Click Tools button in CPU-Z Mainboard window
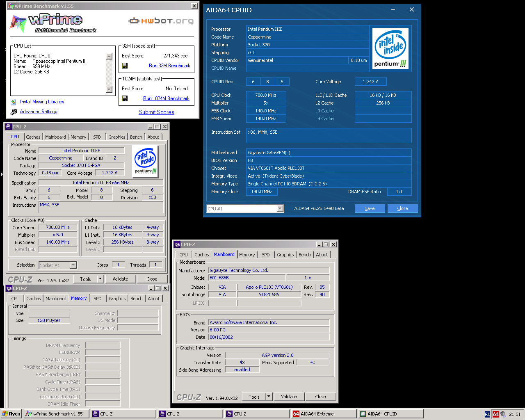525x420 pixels. [x=254, y=397]
